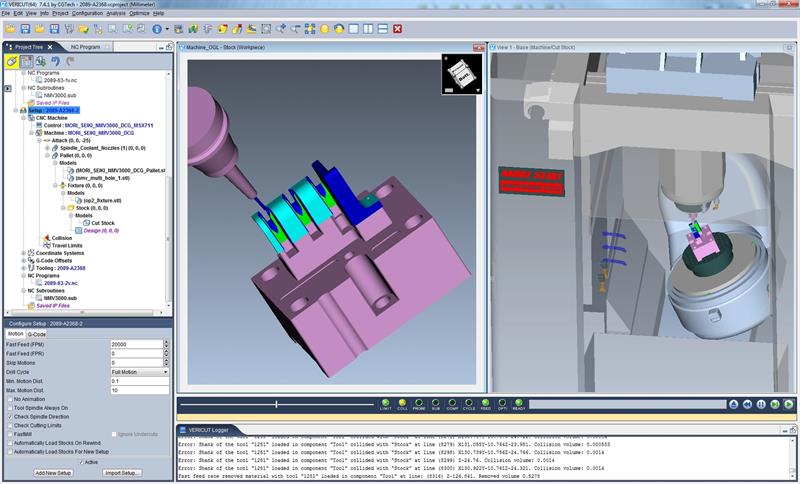Click the grey redo arrow in Project Tree toolbar
Image resolution: width=800 pixels, height=484 pixels.
70,61
